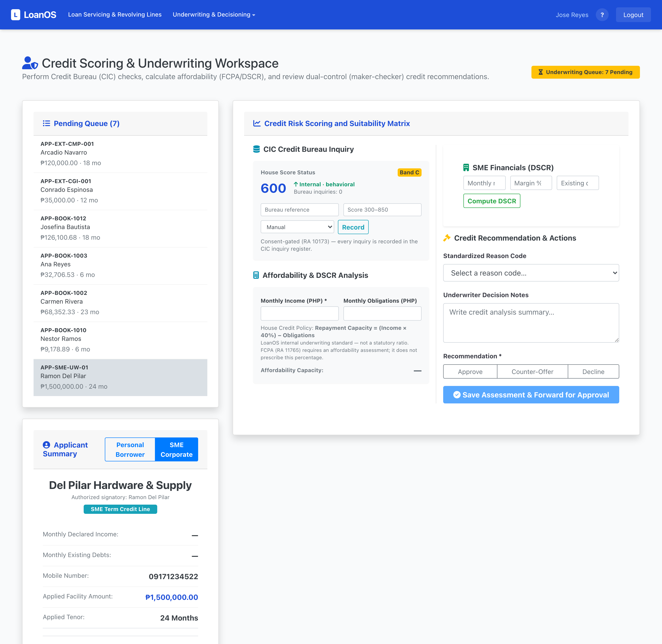Click the user shield workspace heading icon
The height and width of the screenshot is (644, 662).
point(30,63)
